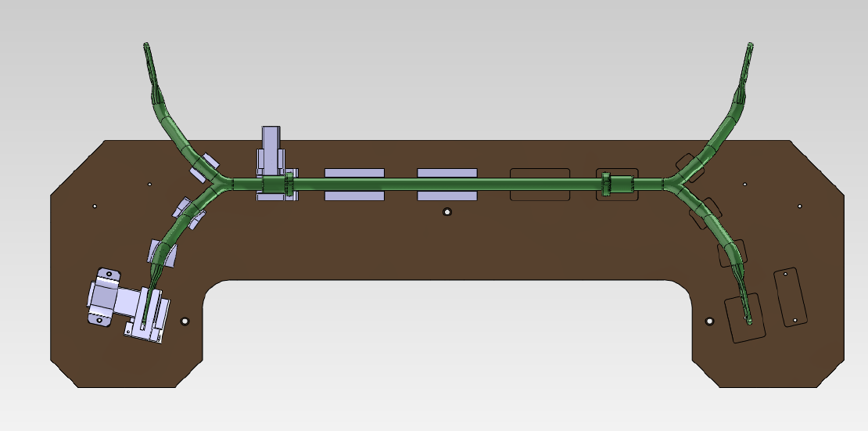This screenshot has height=431, width=868.
Task: Click the hole near the bottom-left inner corner
Action: 185,321
